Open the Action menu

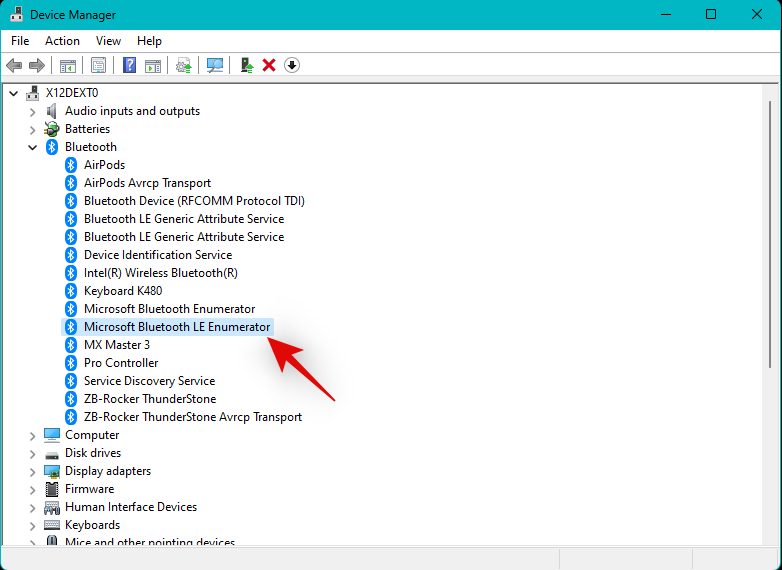[x=62, y=41]
